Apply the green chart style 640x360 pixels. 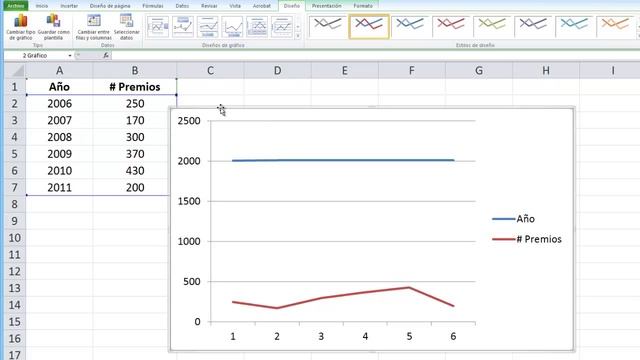[492, 26]
